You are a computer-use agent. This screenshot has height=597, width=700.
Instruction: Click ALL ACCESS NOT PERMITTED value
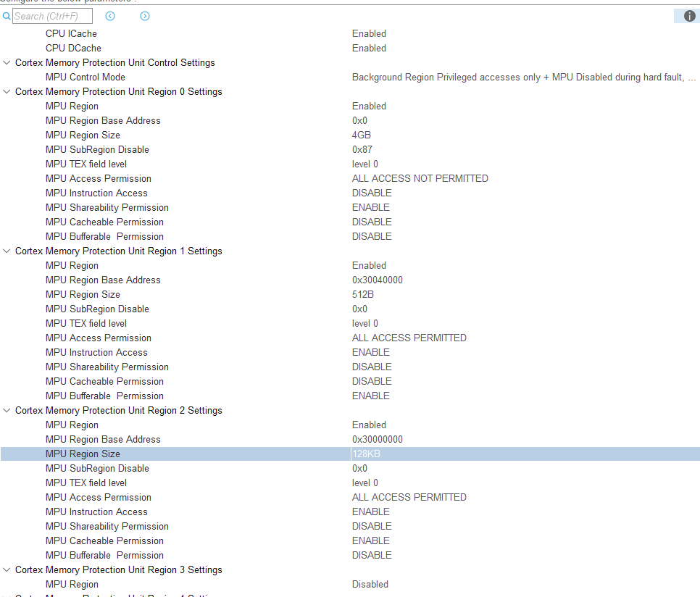coord(420,178)
